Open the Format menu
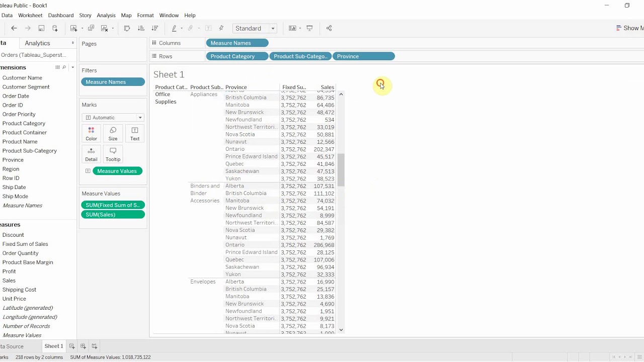This screenshot has width=644, height=362. 145,15
